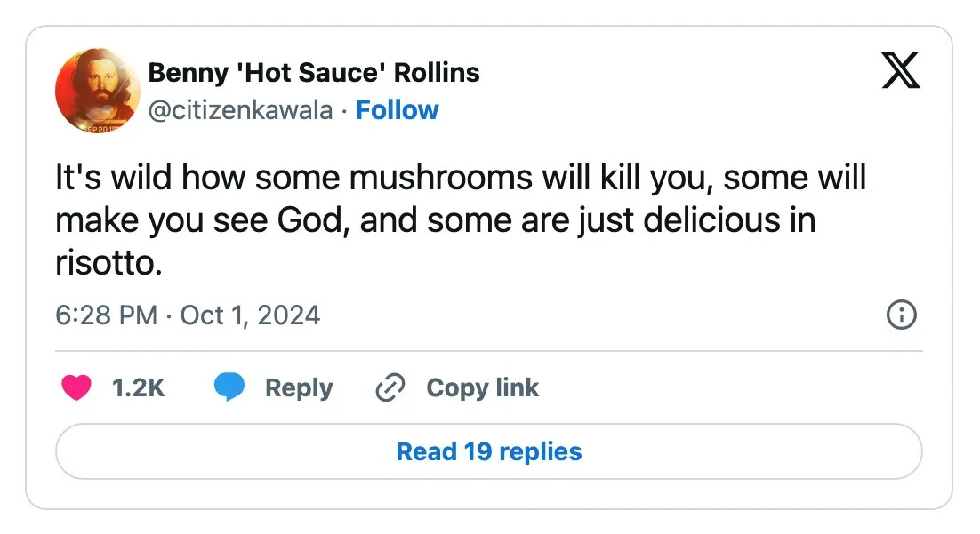Click the blue reply speech bubble icon
This screenshot has width=980, height=534.
(x=229, y=387)
